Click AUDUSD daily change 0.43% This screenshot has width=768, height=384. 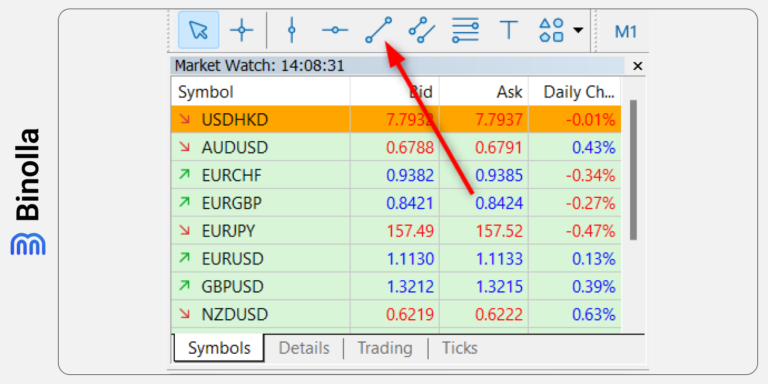594,147
